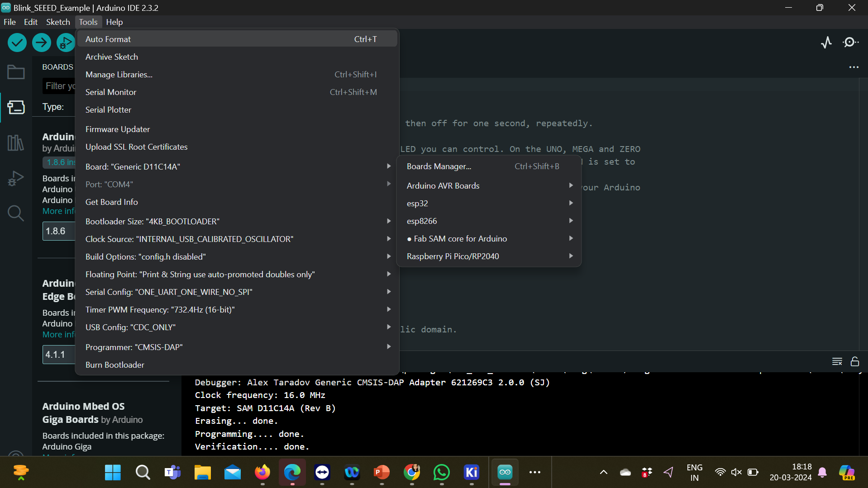This screenshot has width=868, height=488.
Task: Launch Microsoft Teams from taskbar
Action: (x=172, y=472)
